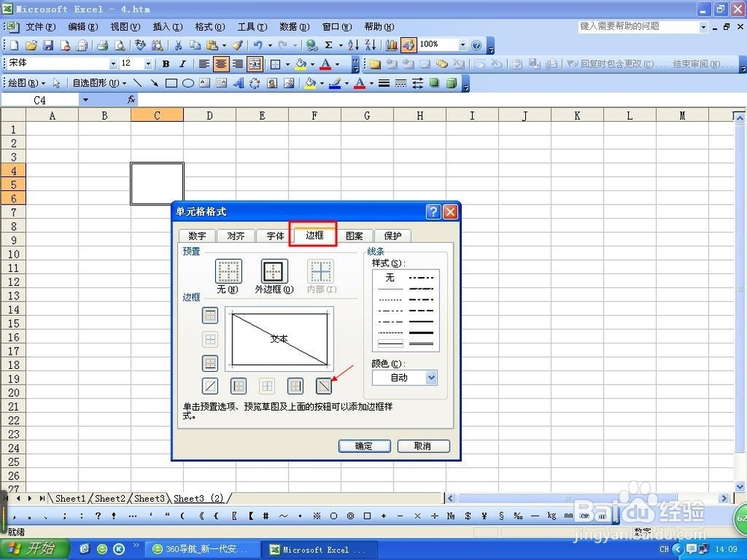Toggle the Drawing toolbar button
The image size is (747, 560).
[x=409, y=46]
